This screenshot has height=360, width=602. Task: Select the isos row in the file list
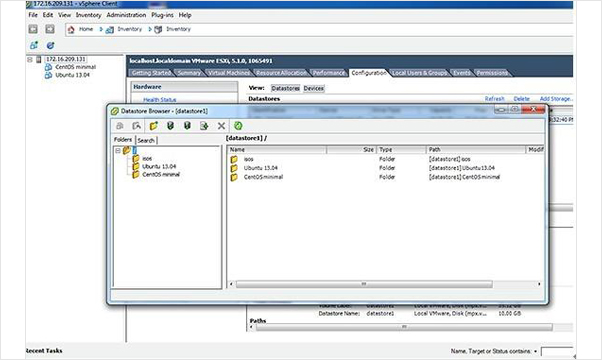tap(386, 159)
